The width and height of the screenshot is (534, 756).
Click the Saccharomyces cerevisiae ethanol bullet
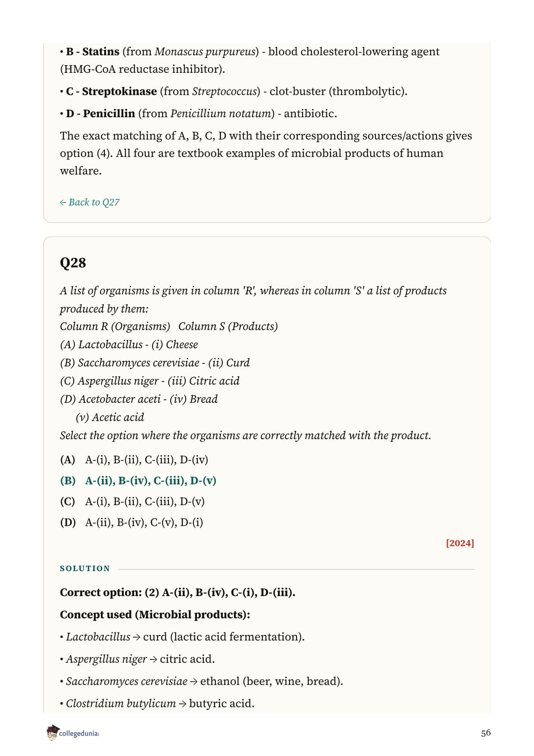(202, 681)
